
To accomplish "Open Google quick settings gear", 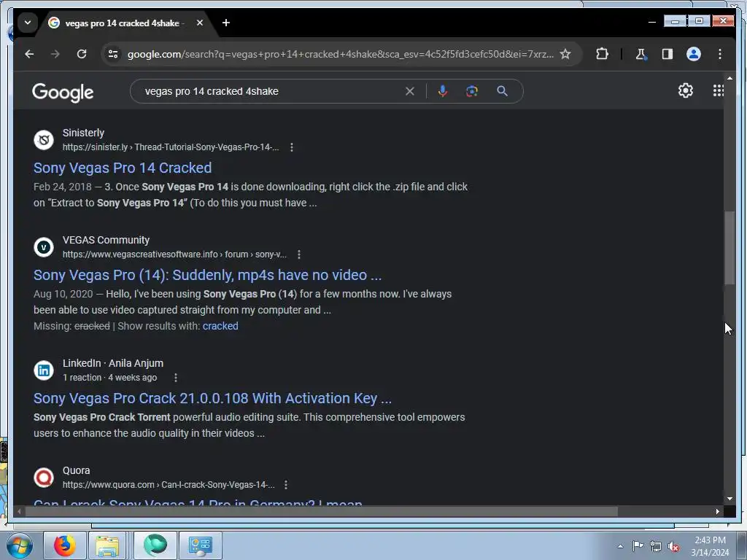I will click(685, 90).
